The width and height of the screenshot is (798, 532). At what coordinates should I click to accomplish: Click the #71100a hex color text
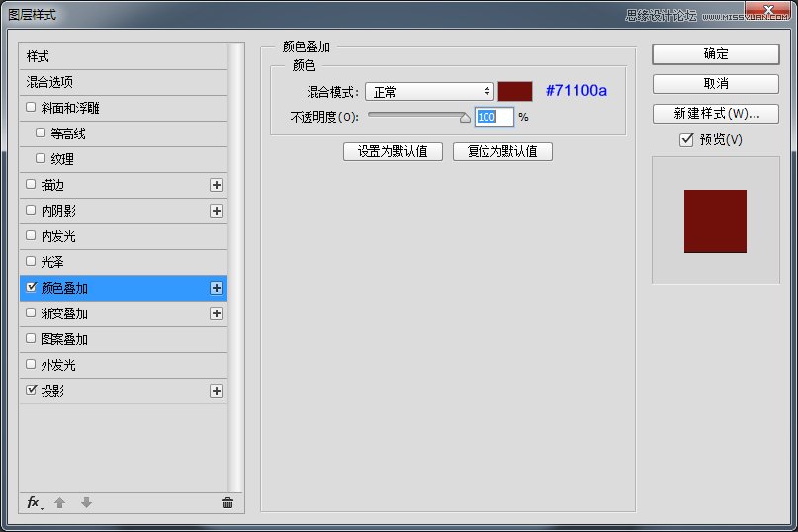[576, 91]
